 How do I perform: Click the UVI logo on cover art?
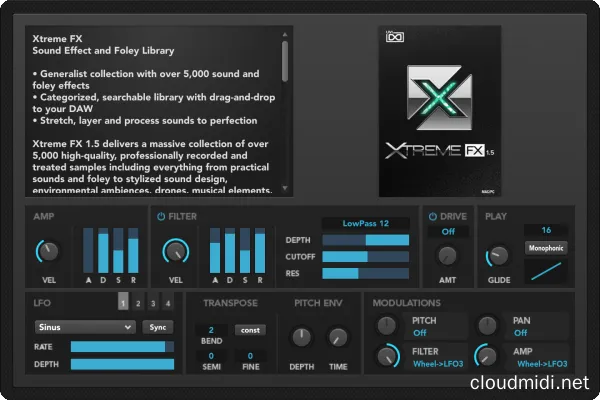395,37
